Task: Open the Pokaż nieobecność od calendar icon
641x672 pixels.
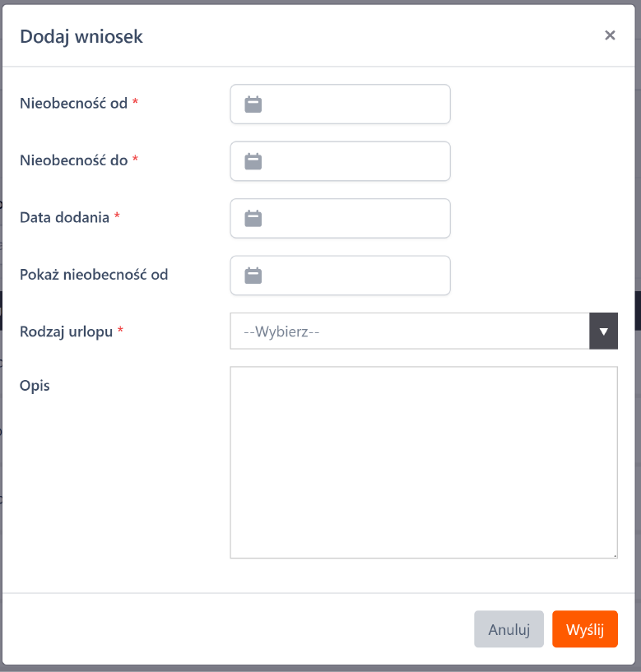Action: 253,276
